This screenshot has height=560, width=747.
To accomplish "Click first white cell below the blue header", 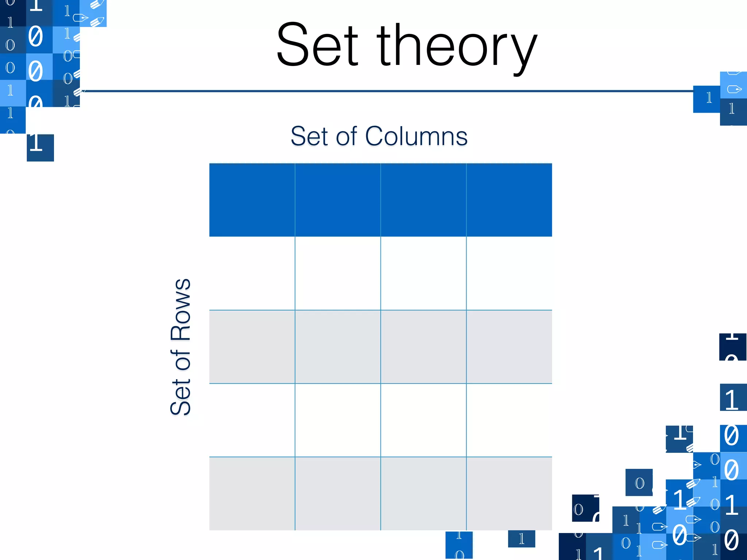I will 252,273.
